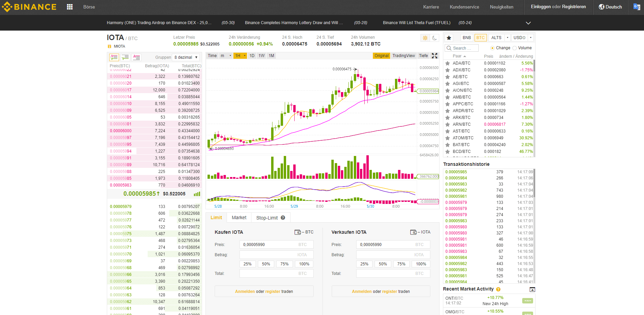Open Recent Market Activity help icon
The height and width of the screenshot is (315, 644).
pos(498,289)
